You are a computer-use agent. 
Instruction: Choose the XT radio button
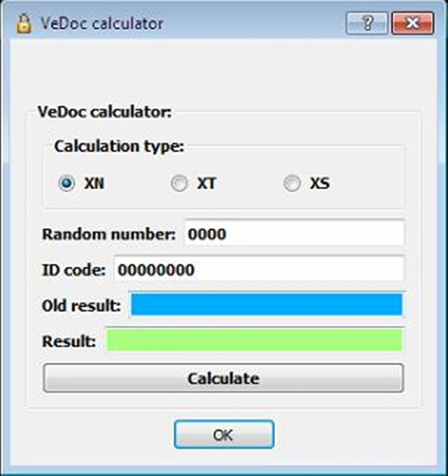(x=179, y=184)
